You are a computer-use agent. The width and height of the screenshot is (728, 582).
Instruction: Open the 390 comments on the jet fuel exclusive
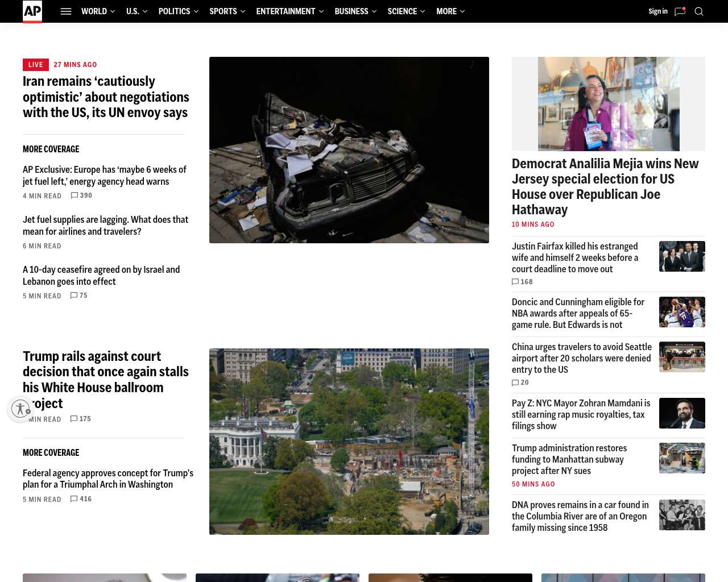tap(81, 196)
